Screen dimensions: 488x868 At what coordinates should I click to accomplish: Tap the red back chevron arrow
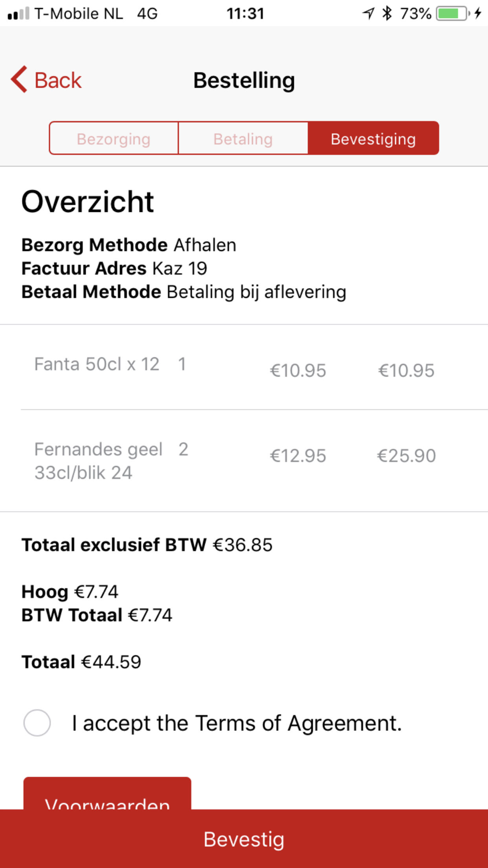coord(20,80)
